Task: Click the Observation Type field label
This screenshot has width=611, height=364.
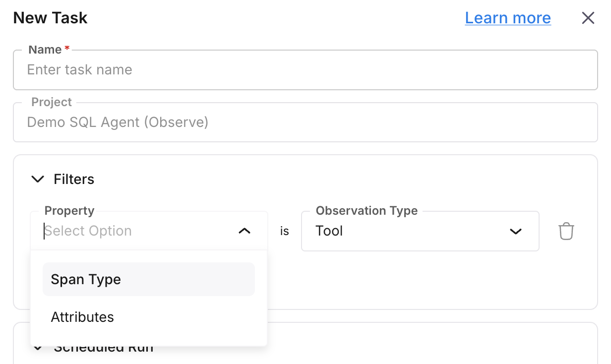Action: click(x=367, y=211)
